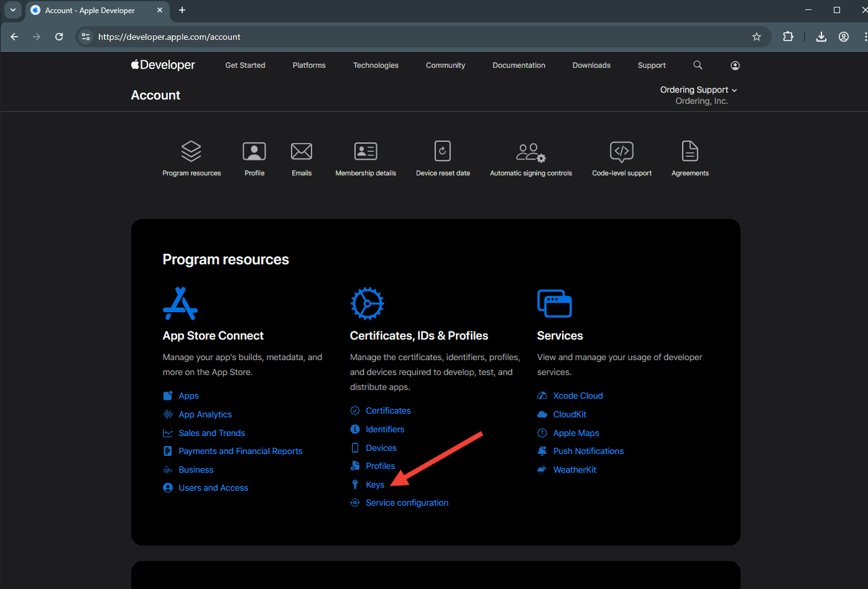Open the Platforms menu
Image resolution: width=868 pixels, height=589 pixels.
[x=309, y=65]
